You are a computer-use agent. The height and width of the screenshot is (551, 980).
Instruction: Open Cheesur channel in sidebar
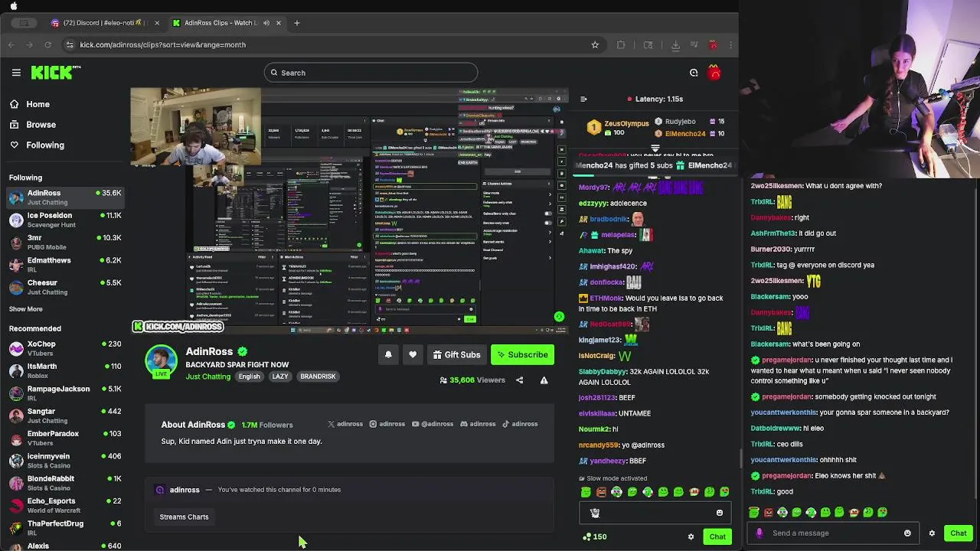65,287
